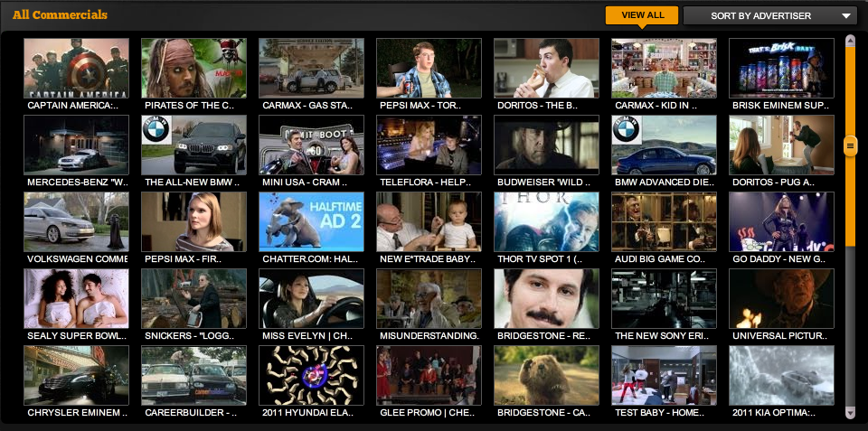The image size is (868, 431).
Task: Open the Mercedes-Benz commercial thumbnail
Action: [x=76, y=145]
